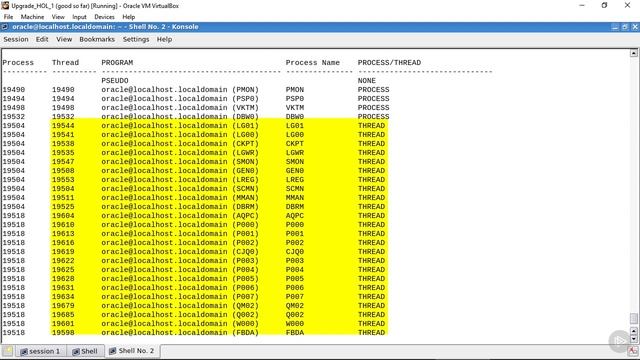The image size is (640, 360).
Task: Click the DBW0 process name
Action: click(295, 116)
